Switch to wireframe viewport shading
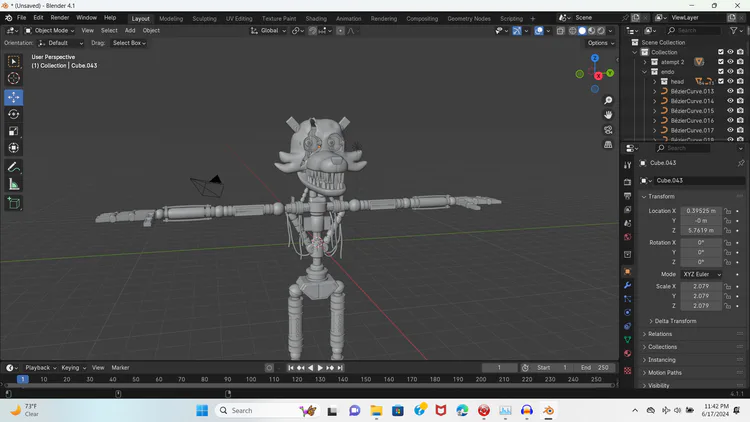The width and height of the screenshot is (750, 422). (x=573, y=31)
